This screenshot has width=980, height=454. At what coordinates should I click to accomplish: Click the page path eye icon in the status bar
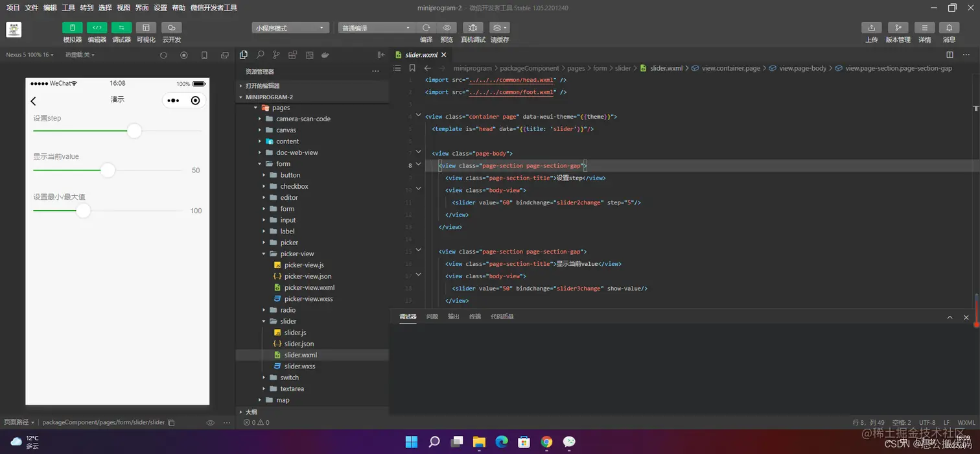point(210,422)
